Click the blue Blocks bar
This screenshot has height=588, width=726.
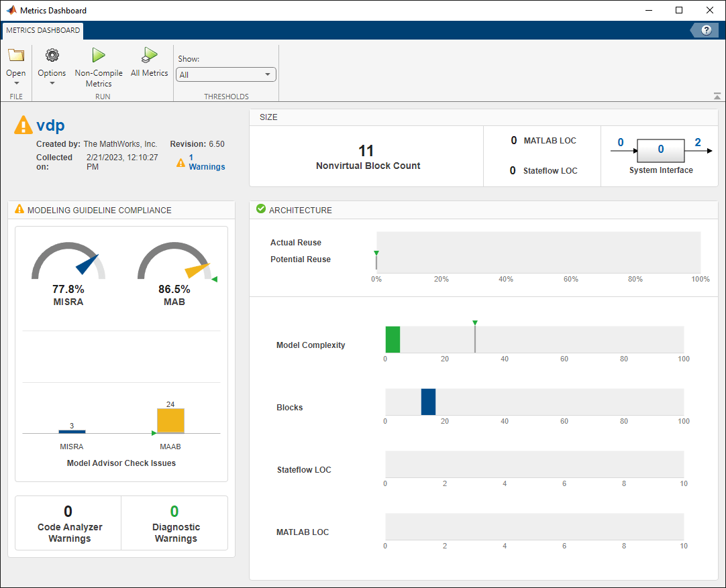(428, 402)
